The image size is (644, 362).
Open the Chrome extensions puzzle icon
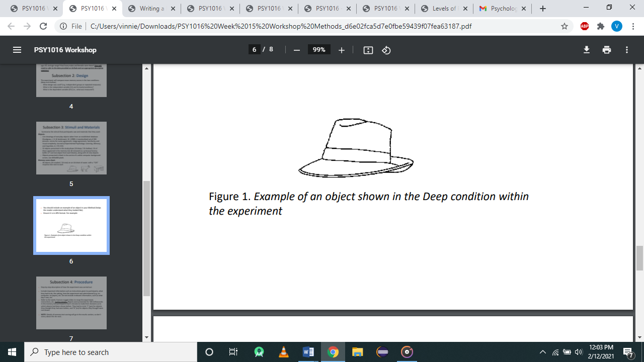601,26
